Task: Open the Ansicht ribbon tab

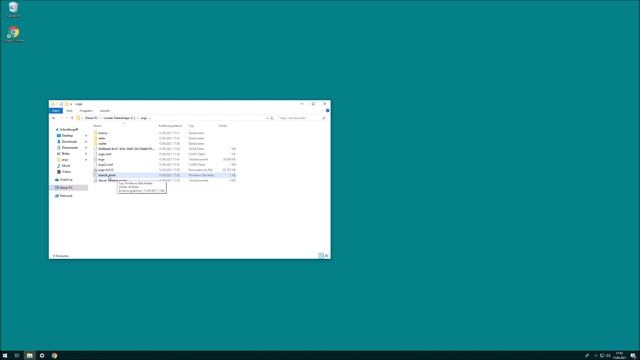Action: [105, 111]
